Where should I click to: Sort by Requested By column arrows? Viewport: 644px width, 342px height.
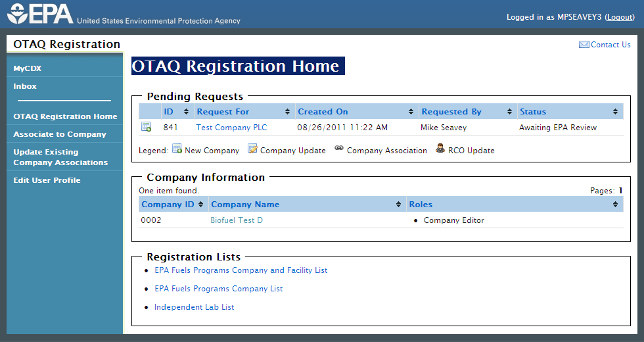click(509, 111)
